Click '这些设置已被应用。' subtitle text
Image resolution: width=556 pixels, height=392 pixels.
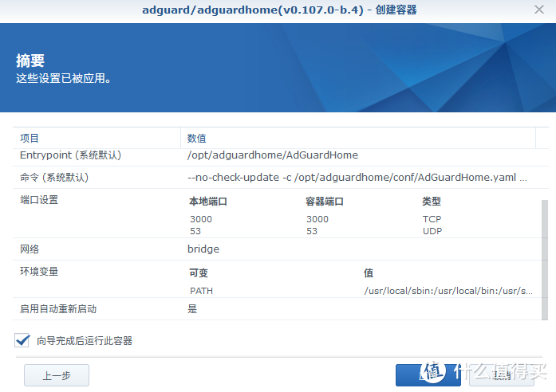63,78
